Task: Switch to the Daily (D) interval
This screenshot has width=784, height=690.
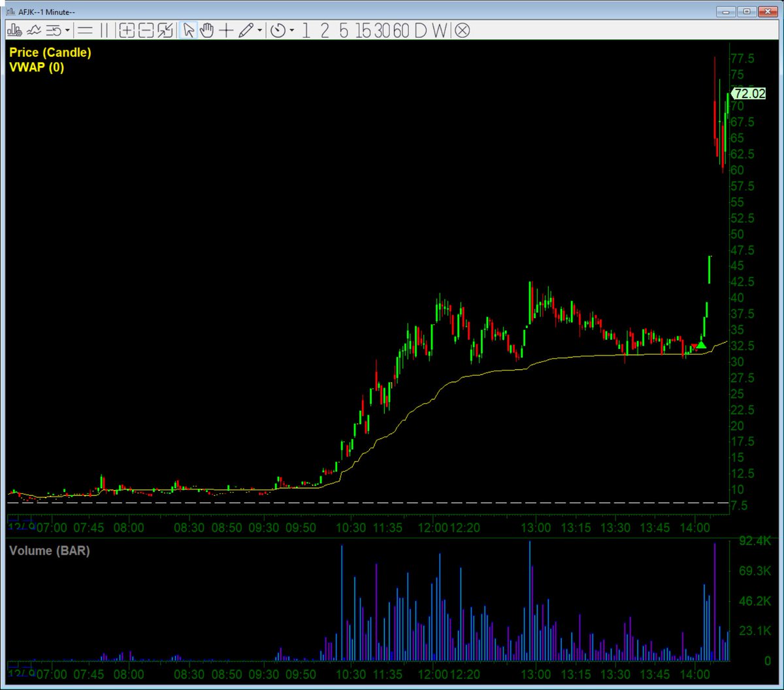Action: (x=420, y=30)
